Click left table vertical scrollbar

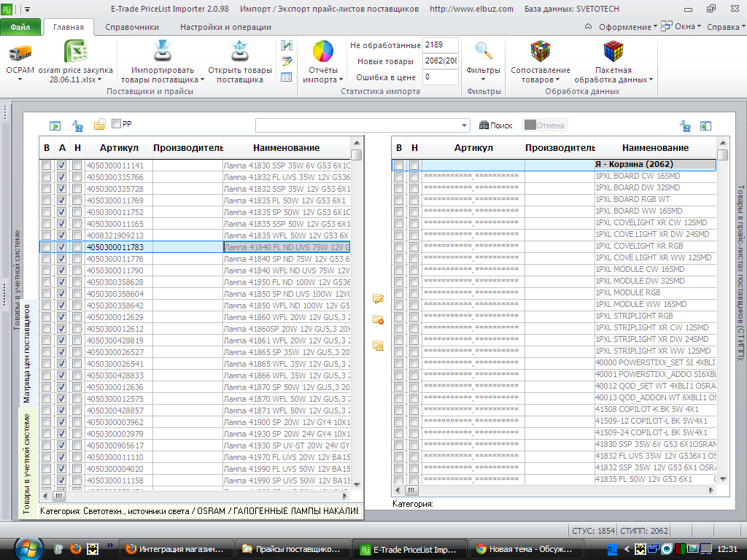point(357,314)
